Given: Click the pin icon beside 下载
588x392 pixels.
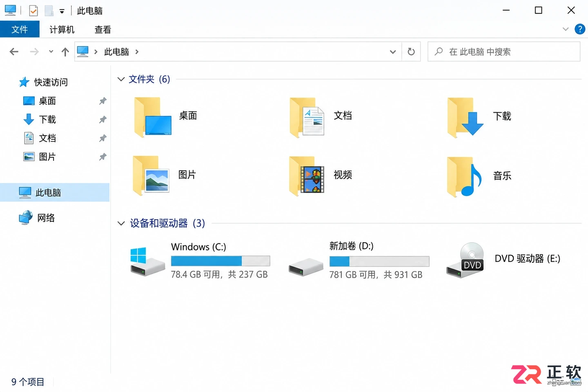Looking at the screenshot, I should [x=103, y=120].
